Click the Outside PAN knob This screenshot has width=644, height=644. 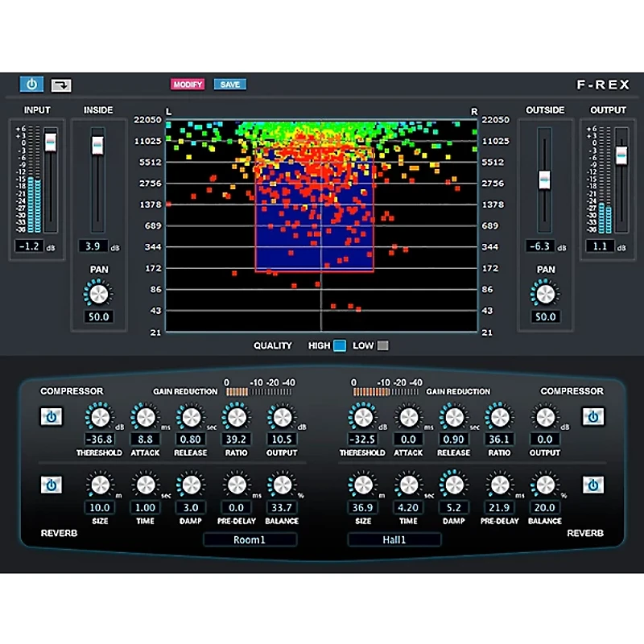(545, 293)
